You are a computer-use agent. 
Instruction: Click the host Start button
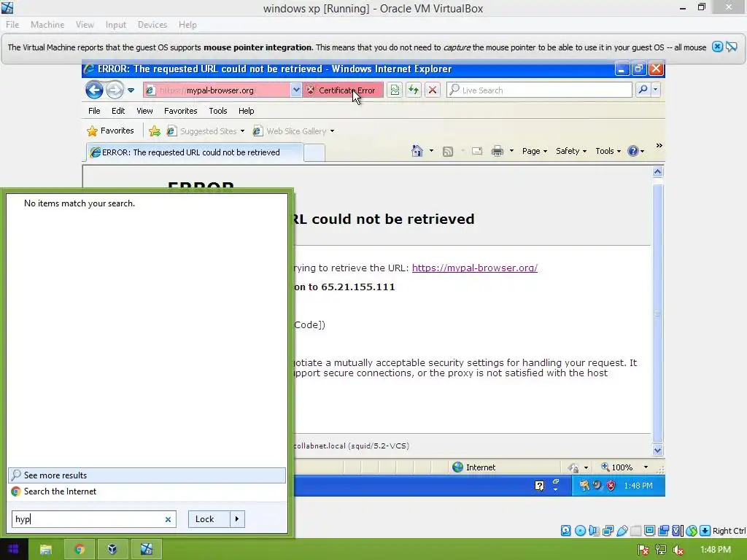[x=13, y=549]
